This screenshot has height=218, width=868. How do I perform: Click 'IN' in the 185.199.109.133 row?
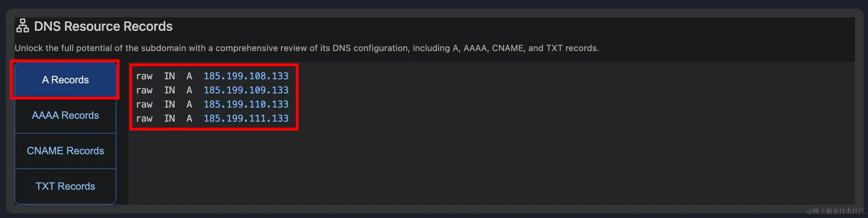169,90
